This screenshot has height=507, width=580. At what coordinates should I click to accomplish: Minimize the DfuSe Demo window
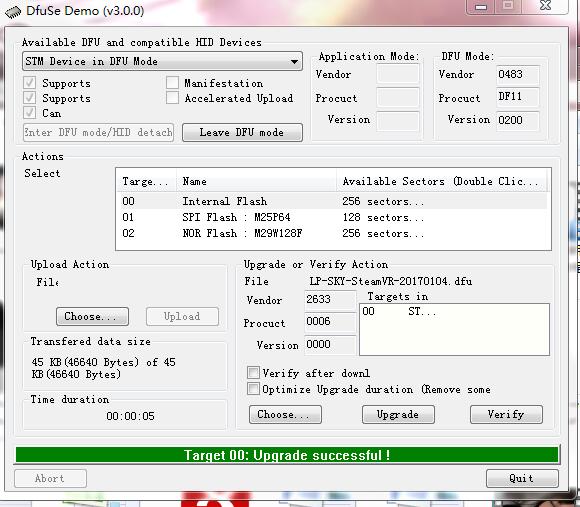point(481,7)
